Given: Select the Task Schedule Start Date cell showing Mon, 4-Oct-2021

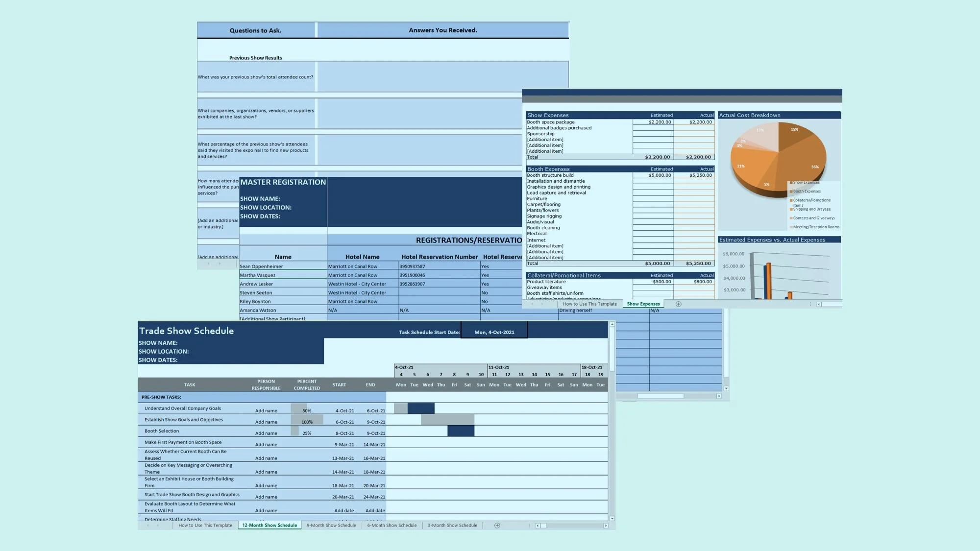Looking at the screenshot, I should [494, 332].
